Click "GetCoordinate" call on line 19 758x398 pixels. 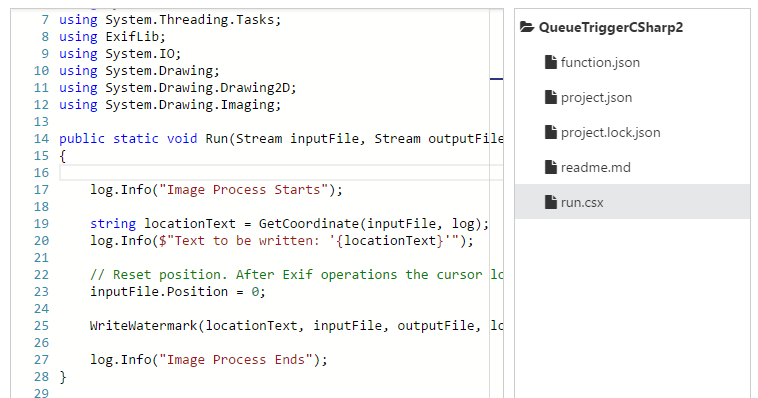[308, 223]
